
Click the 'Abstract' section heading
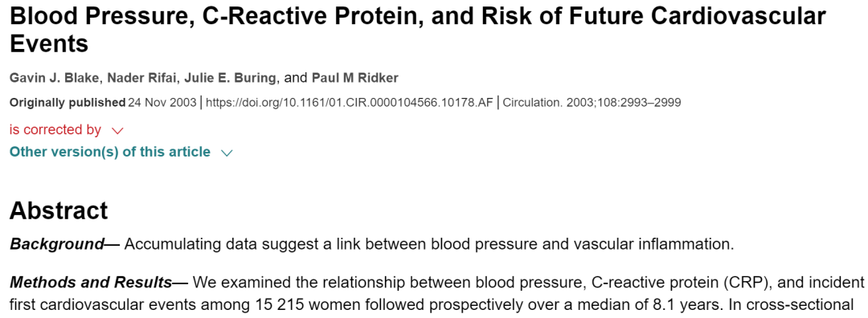pos(59,210)
